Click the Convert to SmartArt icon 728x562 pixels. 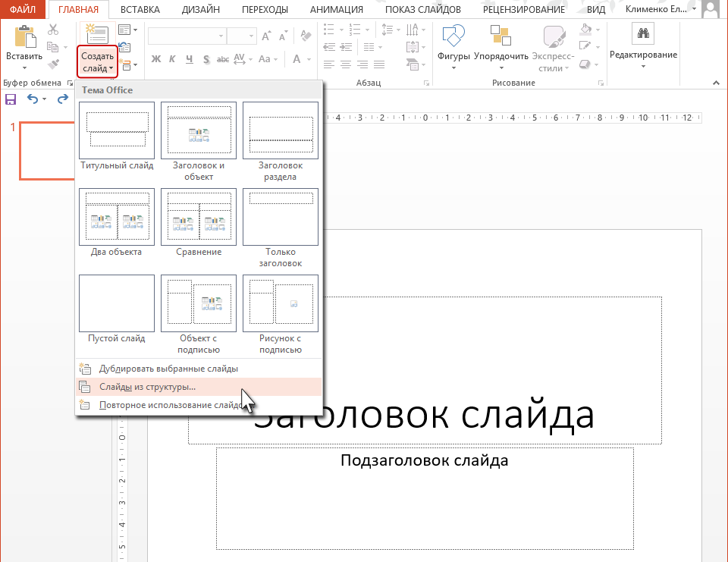(413, 64)
